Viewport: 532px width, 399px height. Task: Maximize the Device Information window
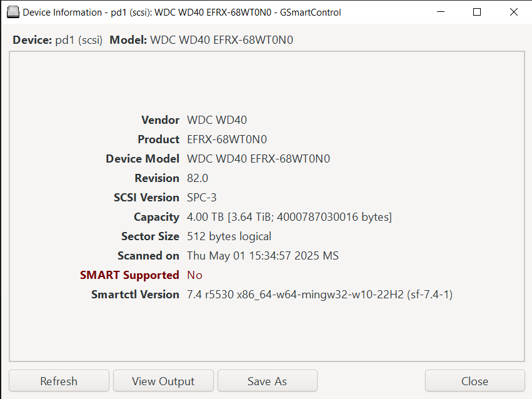pos(477,13)
